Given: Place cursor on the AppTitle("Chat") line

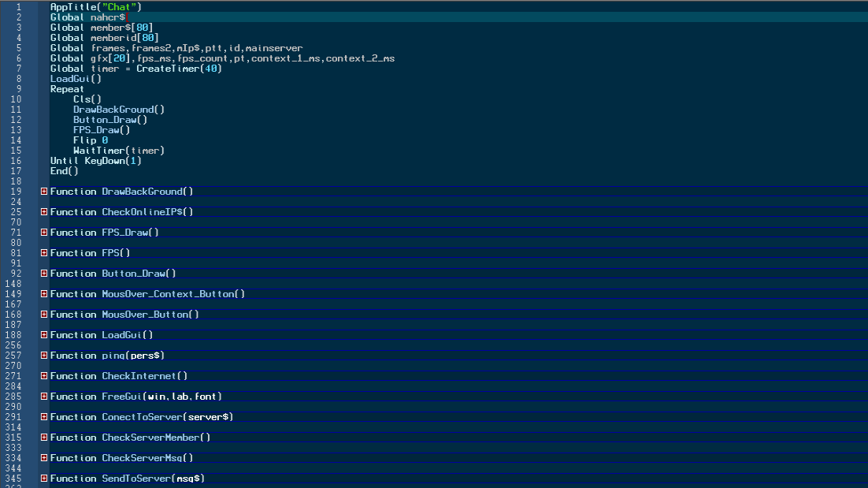Looking at the screenshot, I should point(95,7).
